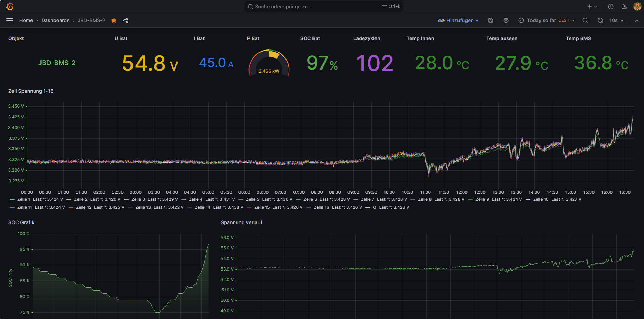
Task: Share the dashboard via share icon
Action: point(126,20)
